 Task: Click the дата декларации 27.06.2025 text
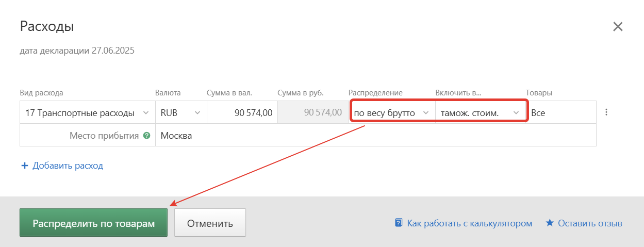coord(77,51)
